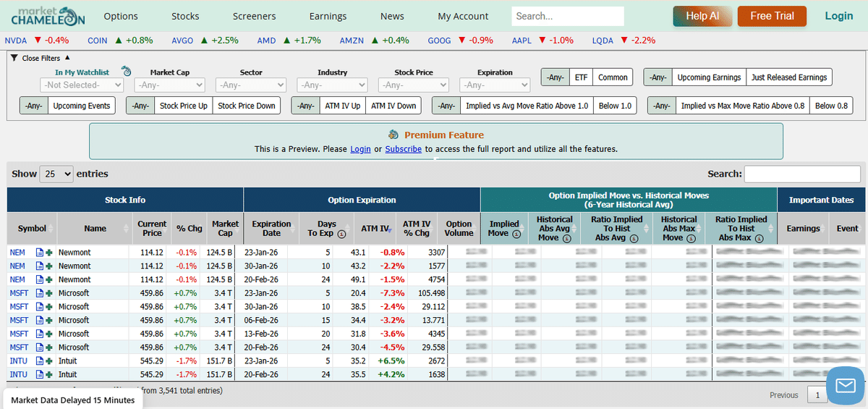Open document icon in MSFT 20-Feb-26 row
Viewport: 868px width, 409px height.
(x=40, y=347)
